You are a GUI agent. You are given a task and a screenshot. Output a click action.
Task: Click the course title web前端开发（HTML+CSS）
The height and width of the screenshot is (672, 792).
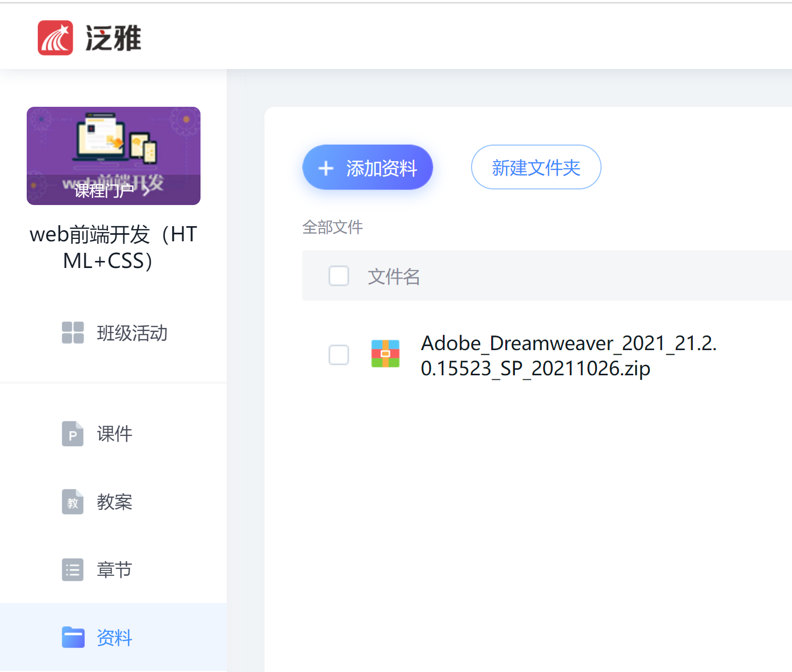113,247
